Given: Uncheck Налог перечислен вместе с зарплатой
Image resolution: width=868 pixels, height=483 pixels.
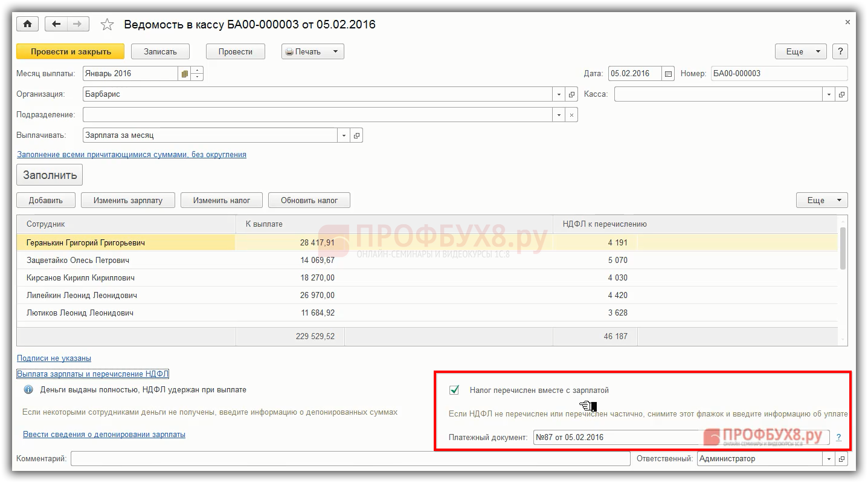Looking at the screenshot, I should pyautogui.click(x=454, y=391).
